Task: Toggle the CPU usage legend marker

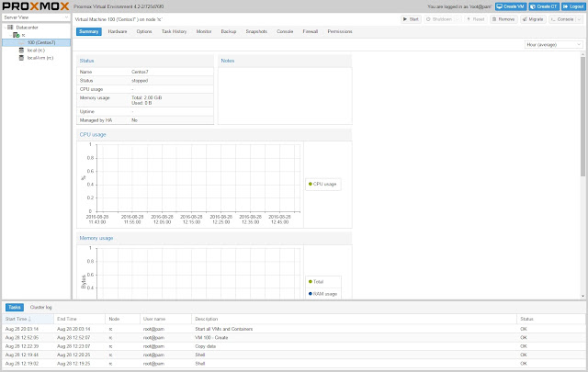Action: coord(311,184)
